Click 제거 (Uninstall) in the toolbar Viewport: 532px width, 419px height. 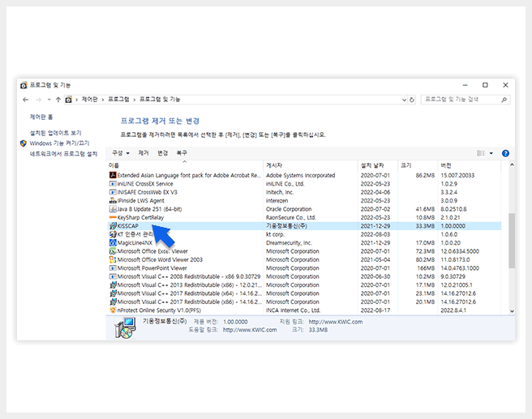click(144, 152)
